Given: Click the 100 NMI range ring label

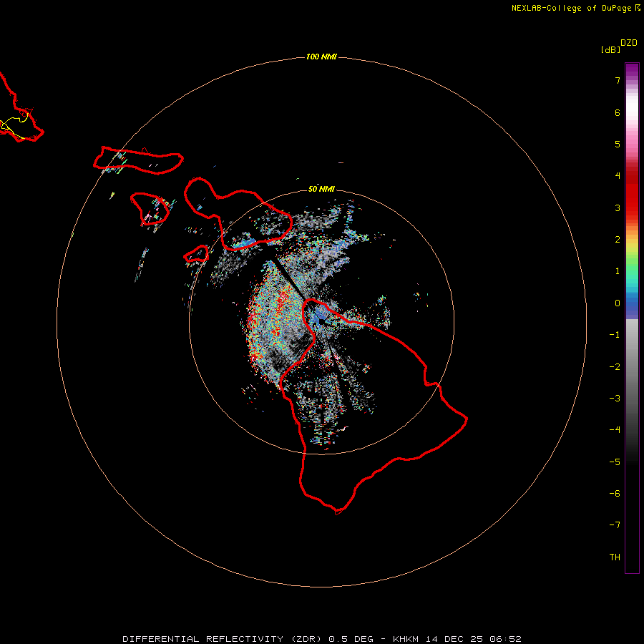Looking at the screenshot, I should click(321, 57).
